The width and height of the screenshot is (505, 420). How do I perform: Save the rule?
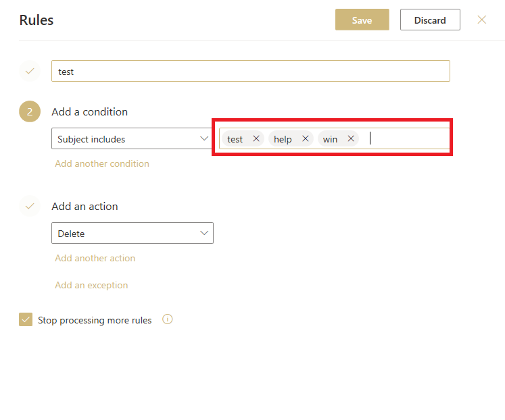[x=362, y=20]
